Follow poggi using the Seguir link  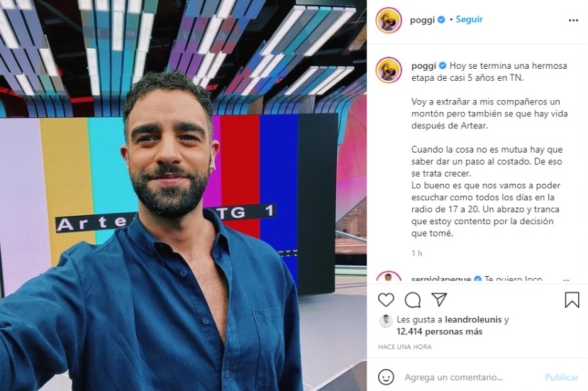(469, 19)
